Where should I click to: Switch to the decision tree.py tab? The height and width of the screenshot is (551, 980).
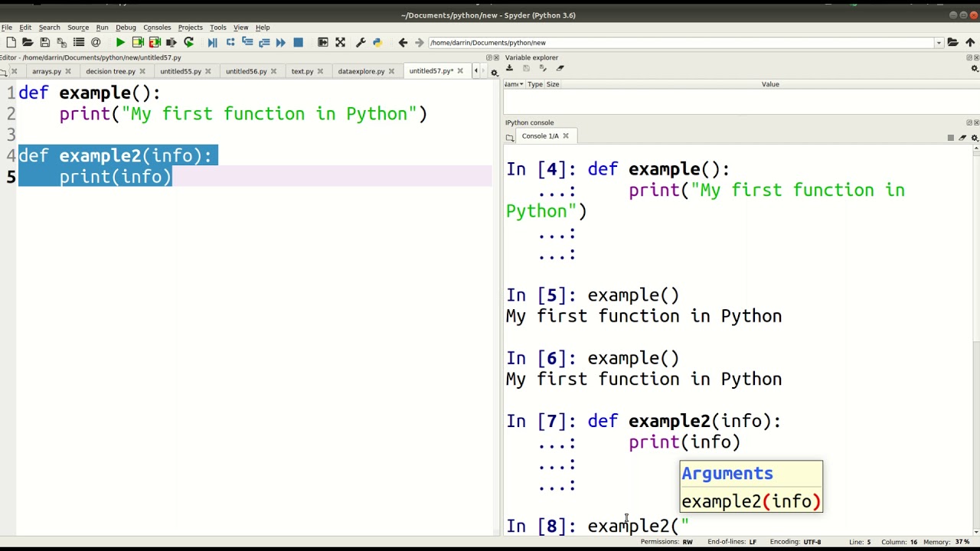[x=110, y=71]
